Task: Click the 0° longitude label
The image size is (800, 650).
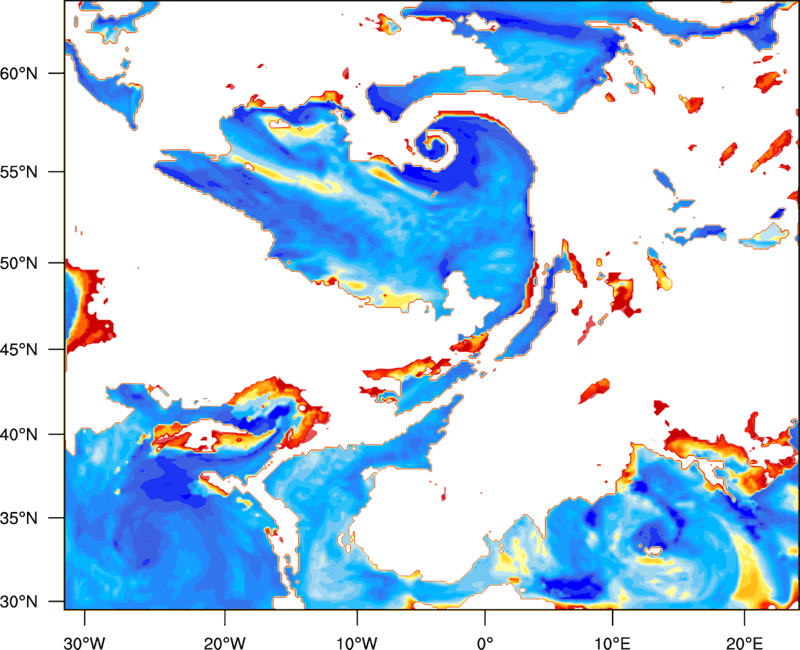Action: tap(485, 643)
